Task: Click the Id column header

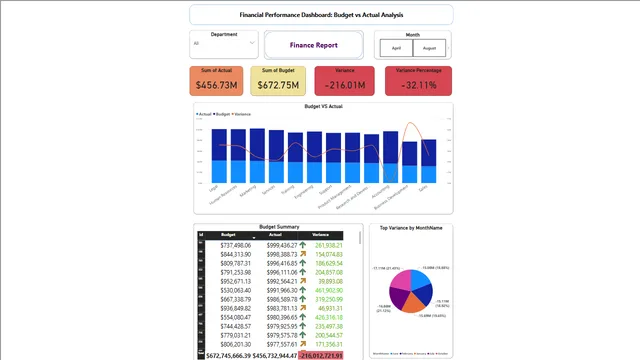Action: (x=201, y=235)
